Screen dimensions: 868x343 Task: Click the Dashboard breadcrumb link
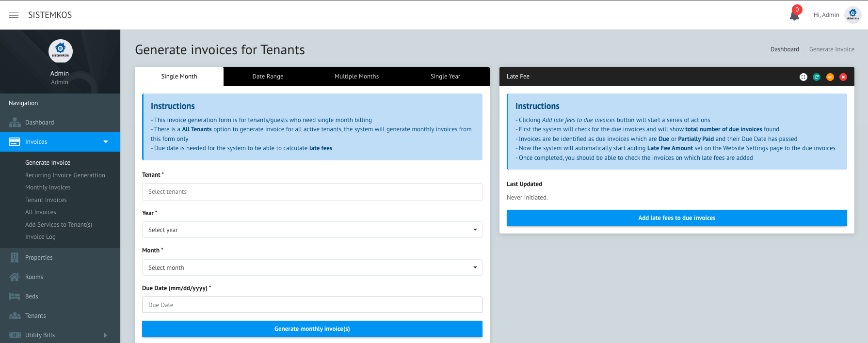click(785, 49)
